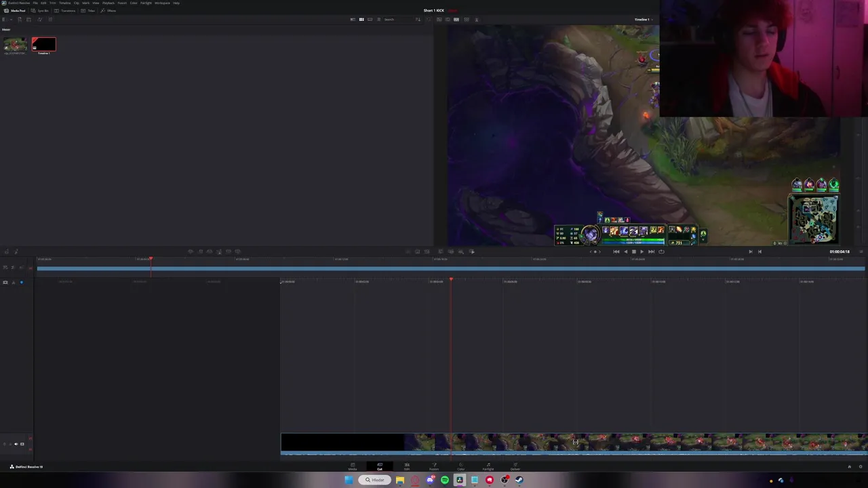
Task: Select the Media Pool panel button
Action: 15,11
